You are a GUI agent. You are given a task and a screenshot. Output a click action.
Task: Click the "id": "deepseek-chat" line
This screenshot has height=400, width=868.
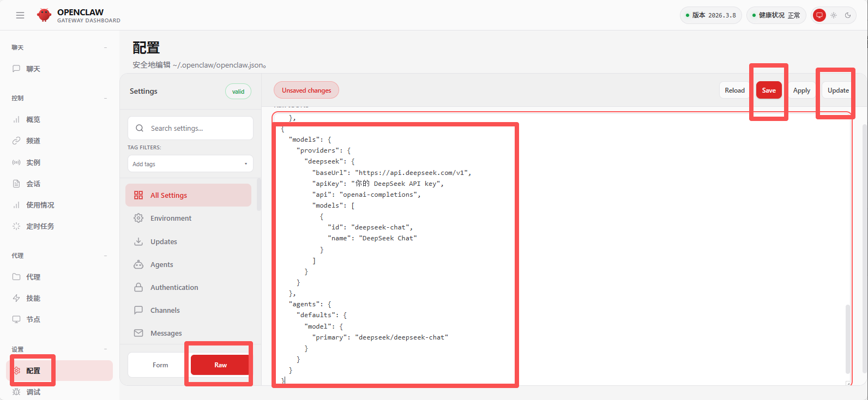370,227
